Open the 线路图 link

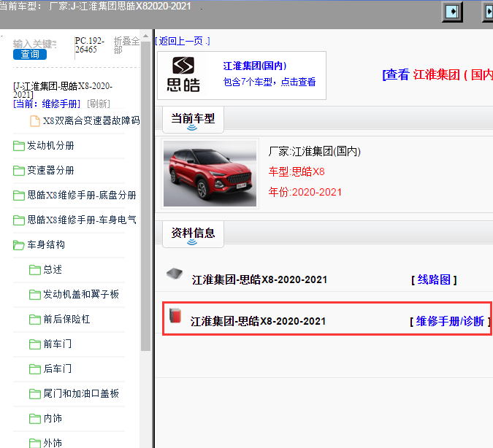tap(434, 279)
